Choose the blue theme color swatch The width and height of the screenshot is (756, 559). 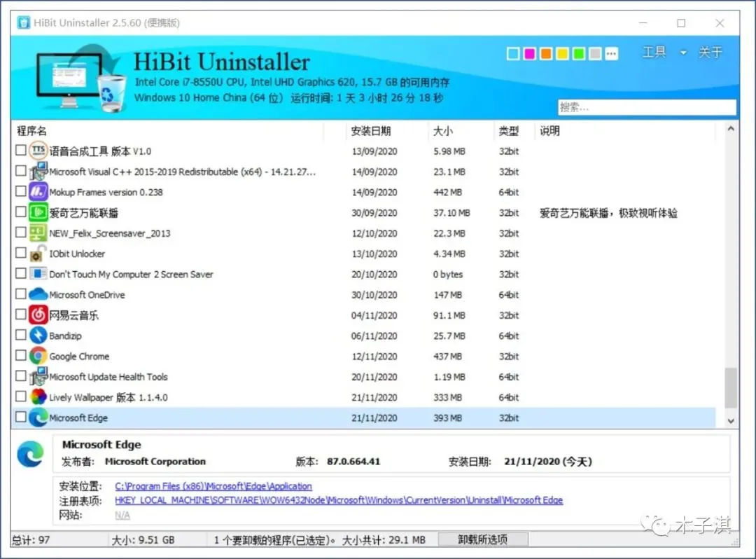click(513, 53)
